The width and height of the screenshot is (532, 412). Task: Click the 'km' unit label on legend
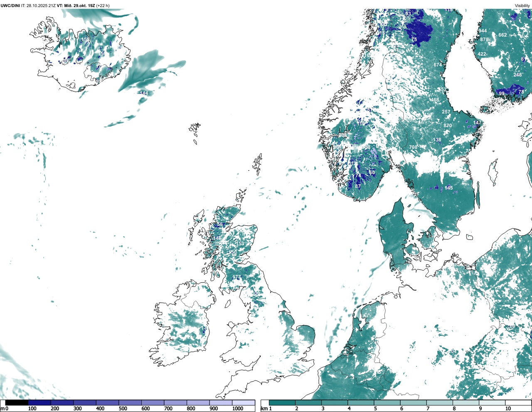[x=264, y=409]
